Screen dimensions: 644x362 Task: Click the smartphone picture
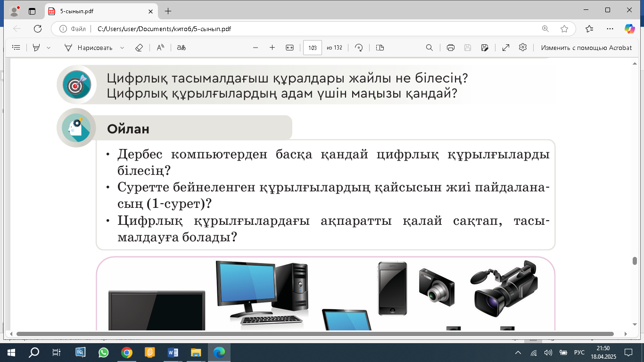tap(392, 288)
